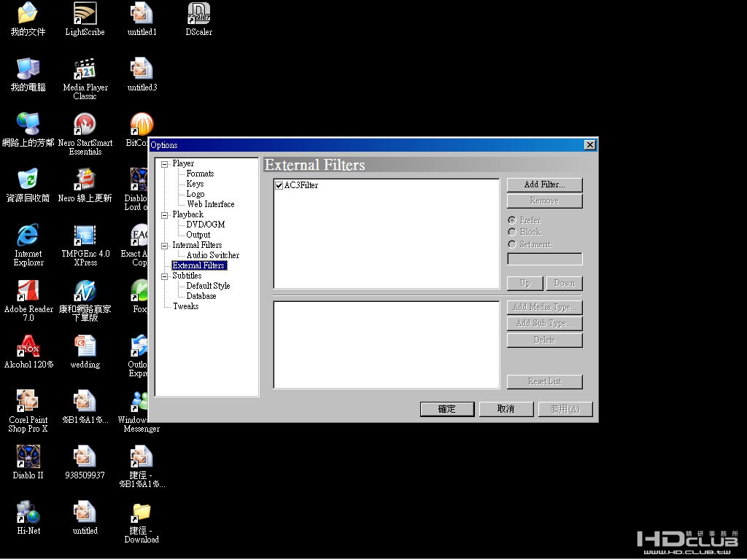Collapse the Internal Filters tree node
Viewport: 747px width, 560px height.
(165, 246)
